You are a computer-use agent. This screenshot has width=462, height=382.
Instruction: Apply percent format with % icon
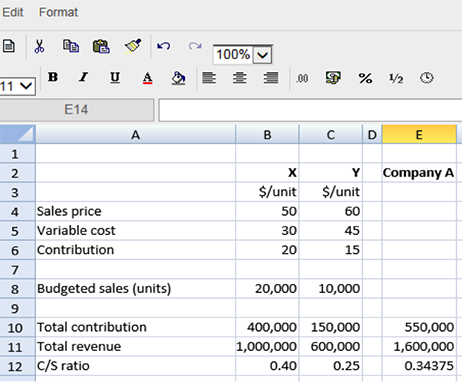pyautogui.click(x=365, y=78)
